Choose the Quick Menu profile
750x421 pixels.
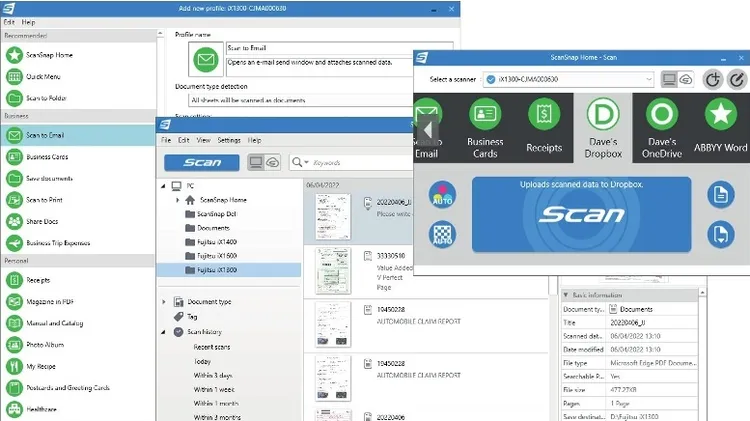pos(78,77)
